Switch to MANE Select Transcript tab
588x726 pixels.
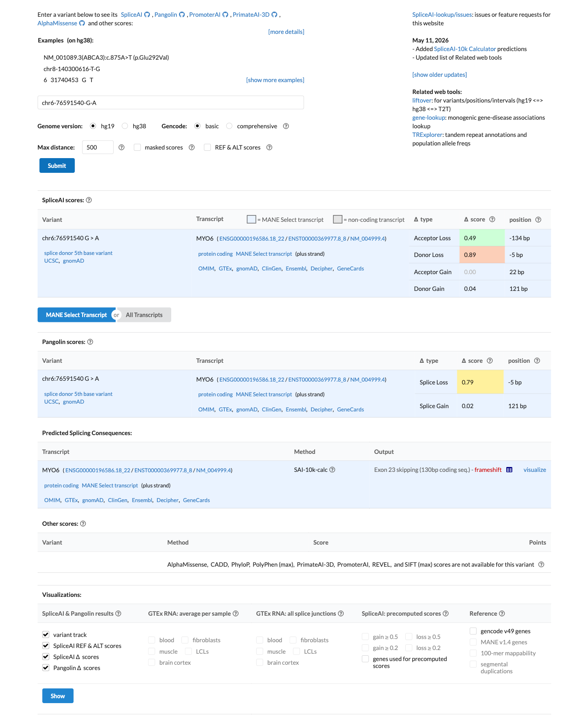[x=76, y=315]
